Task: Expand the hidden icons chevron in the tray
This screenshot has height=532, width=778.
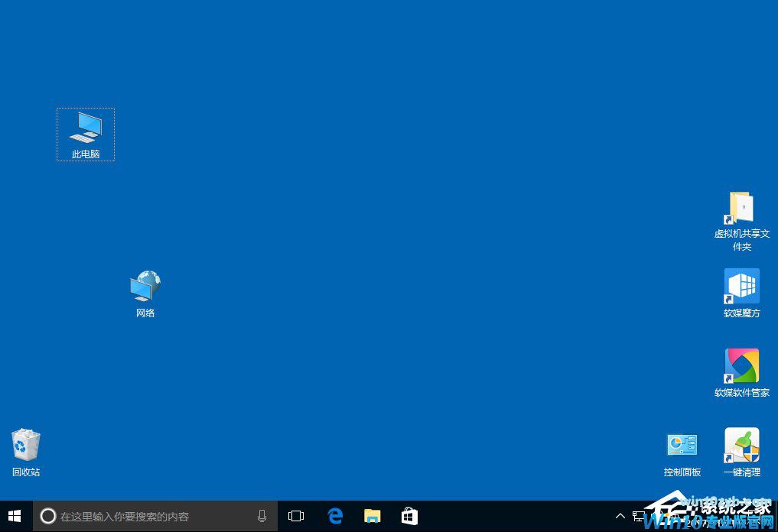Action: click(x=620, y=516)
